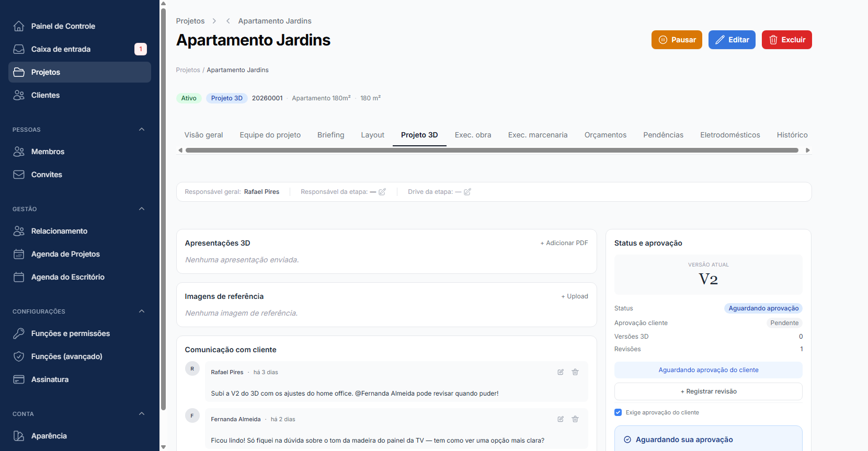This screenshot has width=868, height=451.
Task: Open Caixa de entrada inbox icon
Action: coord(19,49)
